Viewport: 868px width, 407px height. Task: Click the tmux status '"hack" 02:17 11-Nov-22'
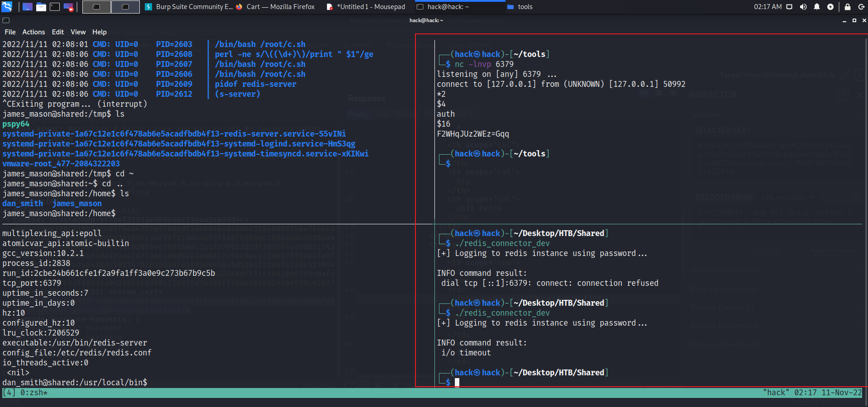[812, 393]
